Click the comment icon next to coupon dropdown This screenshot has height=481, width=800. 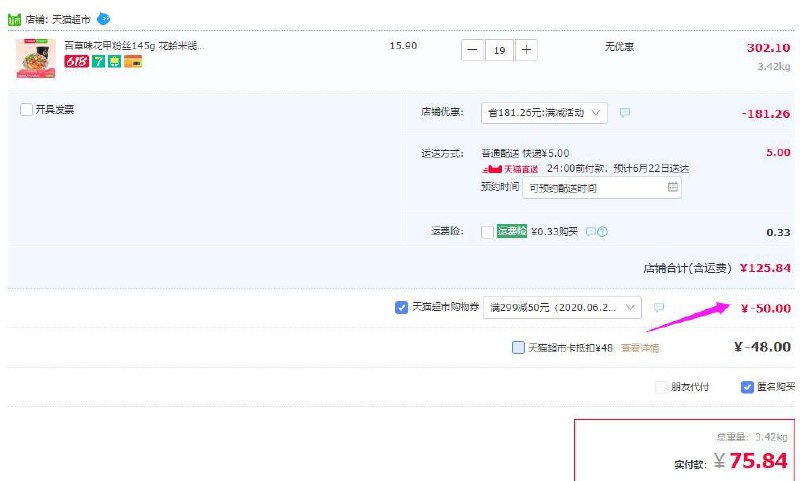659,307
